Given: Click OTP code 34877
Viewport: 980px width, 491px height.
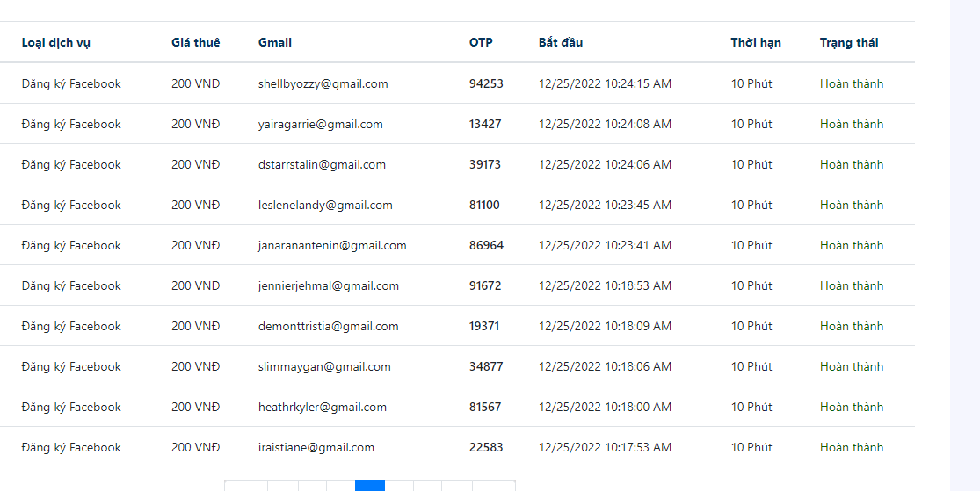Looking at the screenshot, I should 486,366.
